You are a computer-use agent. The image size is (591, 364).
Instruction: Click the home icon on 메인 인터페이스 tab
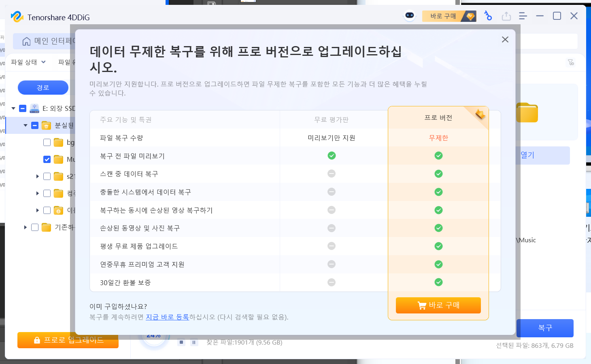click(x=26, y=41)
